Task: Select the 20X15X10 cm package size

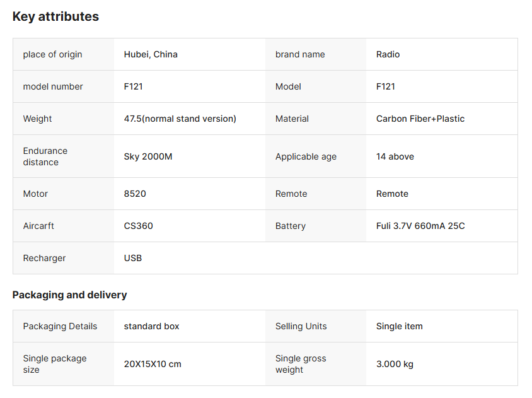Action: [x=153, y=364]
